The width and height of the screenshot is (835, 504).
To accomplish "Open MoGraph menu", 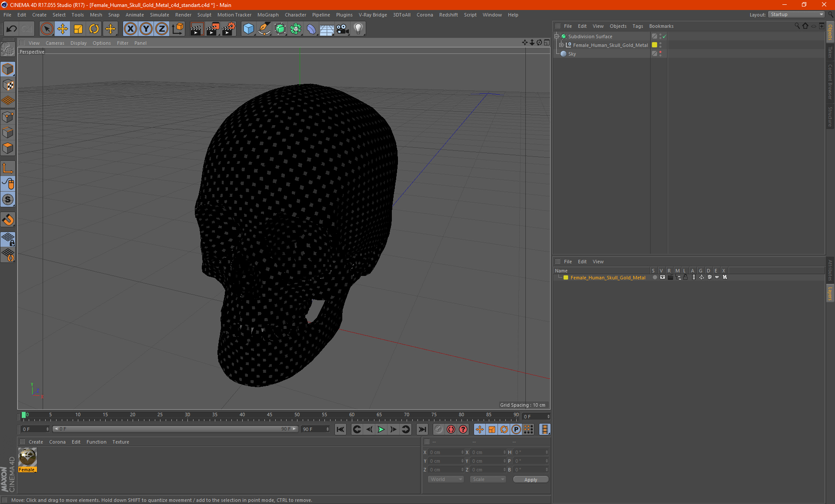I will tap(268, 15).
